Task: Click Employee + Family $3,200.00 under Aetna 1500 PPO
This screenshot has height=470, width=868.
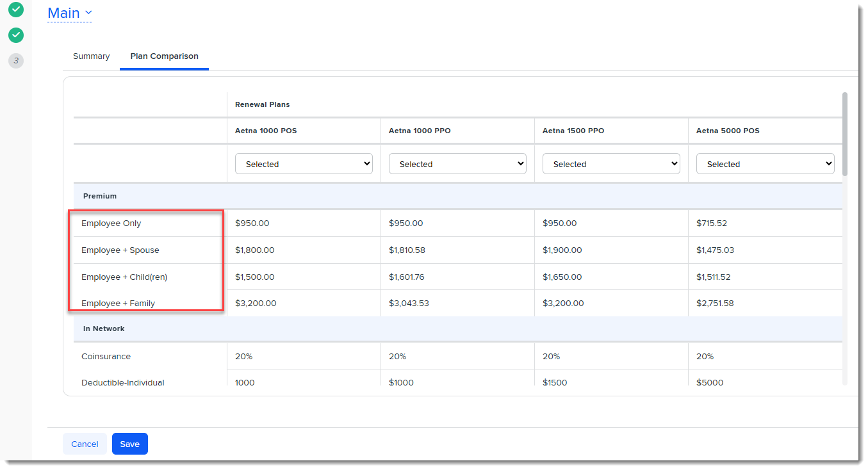Action: (563, 304)
